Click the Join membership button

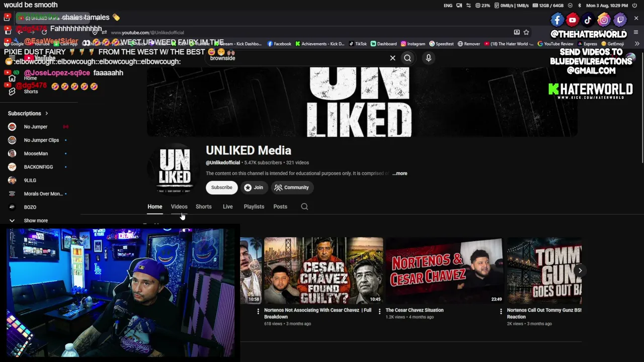click(254, 188)
